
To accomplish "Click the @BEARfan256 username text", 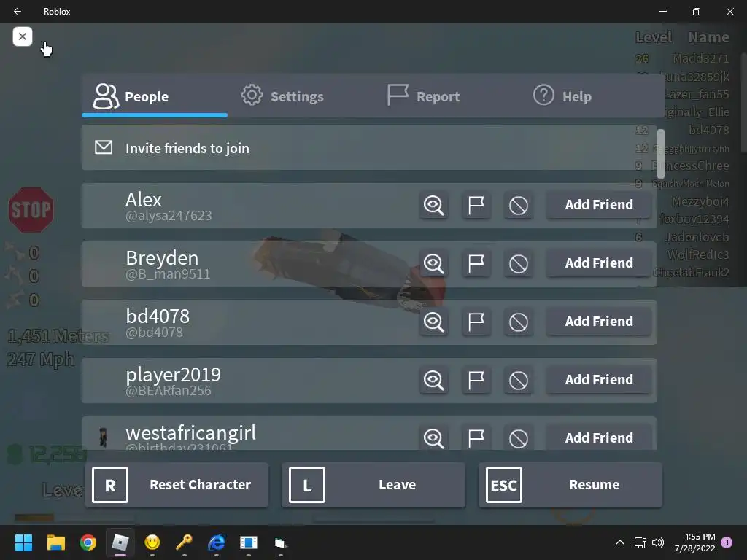I will coord(169,391).
